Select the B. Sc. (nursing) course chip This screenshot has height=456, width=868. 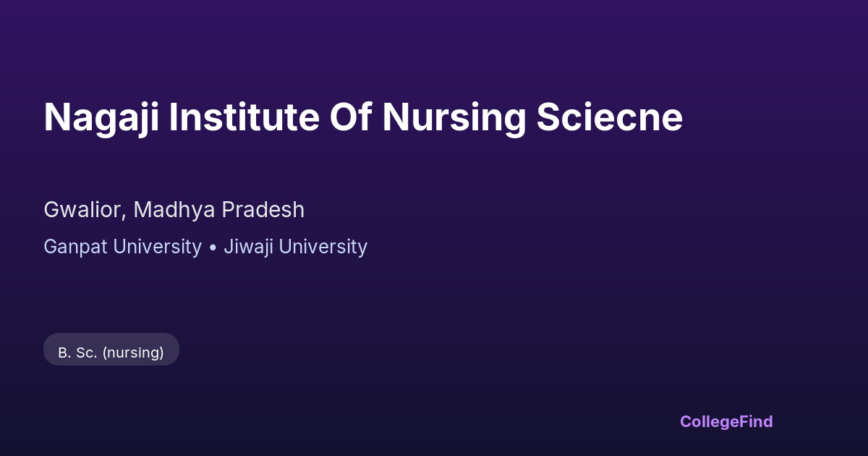tap(111, 352)
